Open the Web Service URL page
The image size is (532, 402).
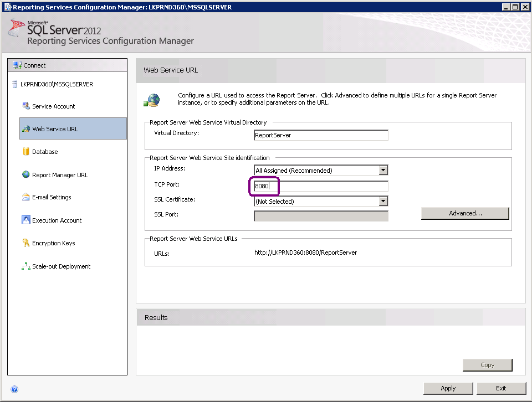pyautogui.click(x=73, y=129)
